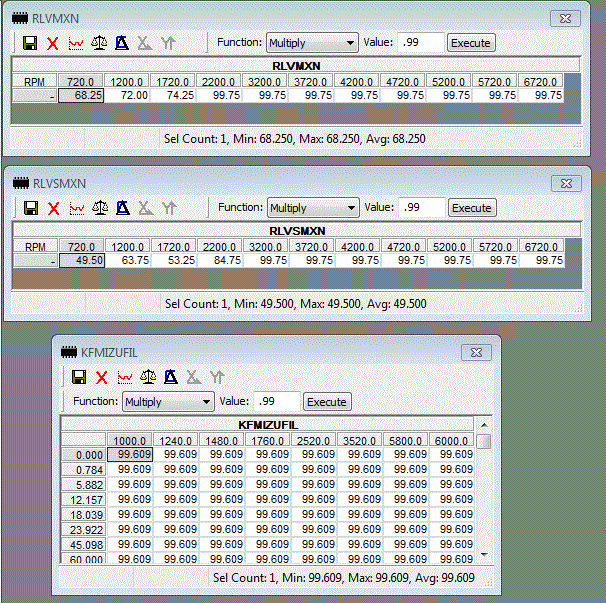Open the Function dropdown in the KFMIZUFIL window
The height and width of the screenshot is (603, 606).
tap(168, 402)
